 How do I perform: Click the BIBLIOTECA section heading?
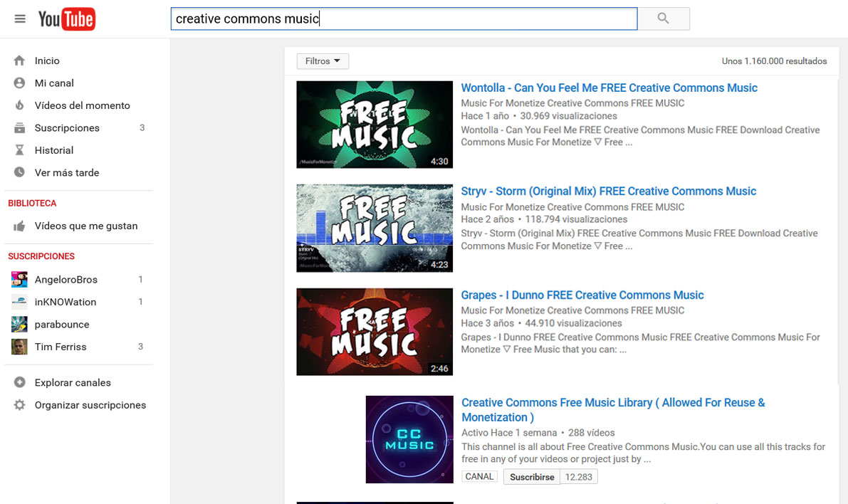(32, 204)
